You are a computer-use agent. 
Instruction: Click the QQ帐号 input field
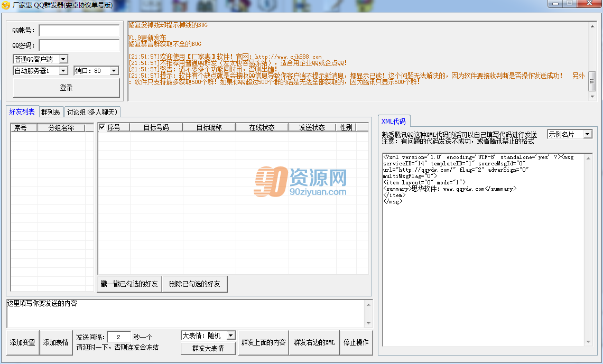click(x=79, y=30)
